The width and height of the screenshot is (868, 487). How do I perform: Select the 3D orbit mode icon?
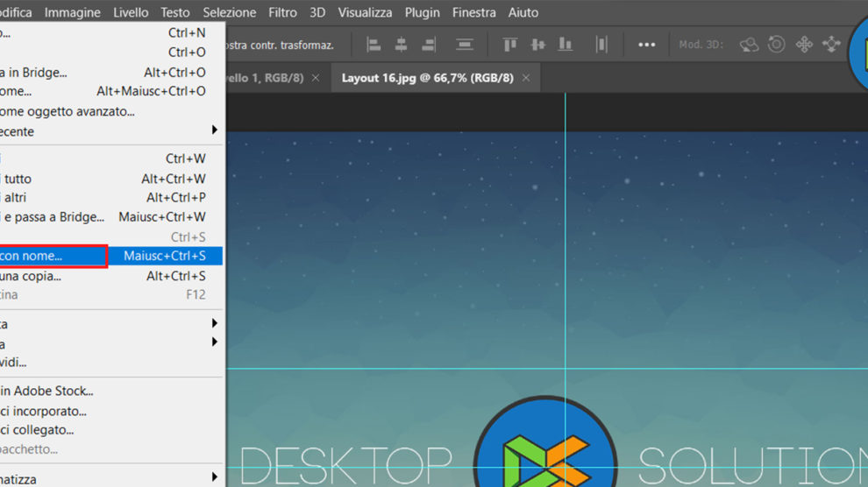pos(749,45)
